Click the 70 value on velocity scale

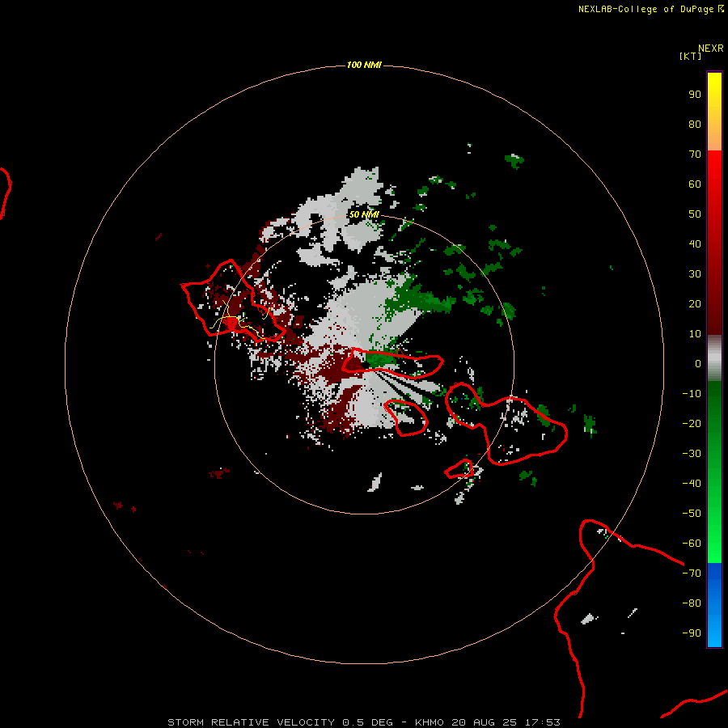tap(695, 154)
